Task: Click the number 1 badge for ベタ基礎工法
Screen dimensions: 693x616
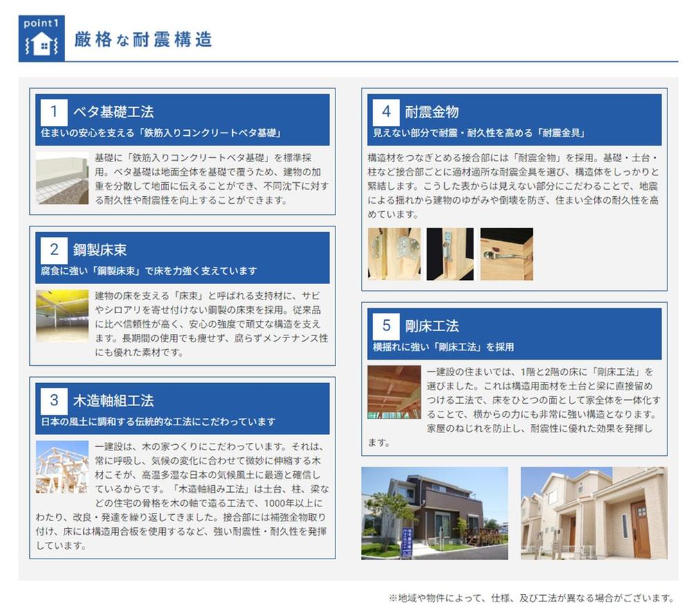Action: (x=54, y=112)
